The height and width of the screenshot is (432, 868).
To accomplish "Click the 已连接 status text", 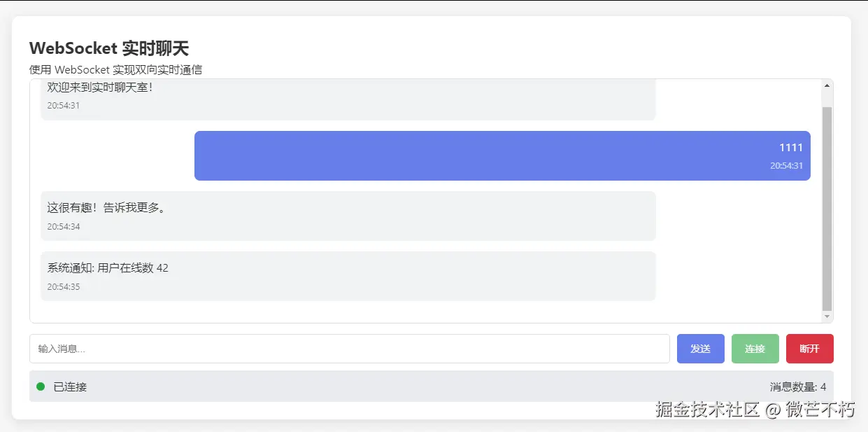I will [70, 386].
